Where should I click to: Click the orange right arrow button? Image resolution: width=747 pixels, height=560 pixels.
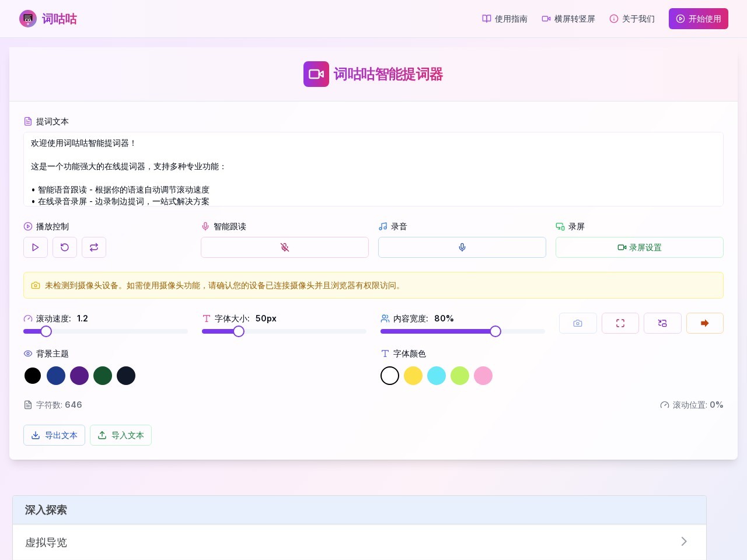(x=705, y=323)
